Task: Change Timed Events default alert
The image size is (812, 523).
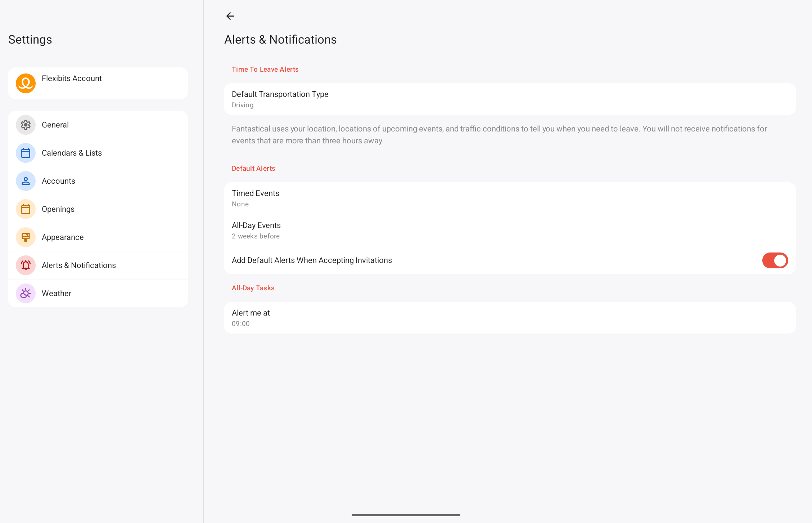Action: pos(510,198)
